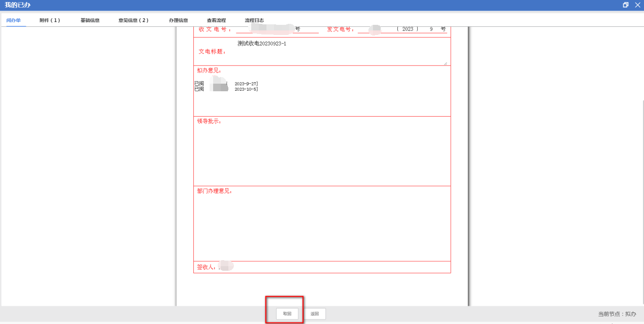Select the 已阅 opinion dated 2023-10-5
Viewport: 644px width, 324px height.
[226, 89]
